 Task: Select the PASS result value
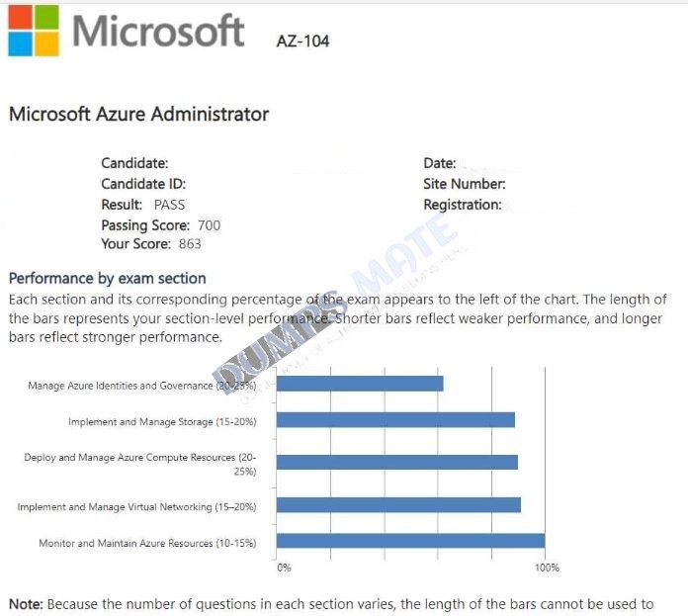[169, 205]
